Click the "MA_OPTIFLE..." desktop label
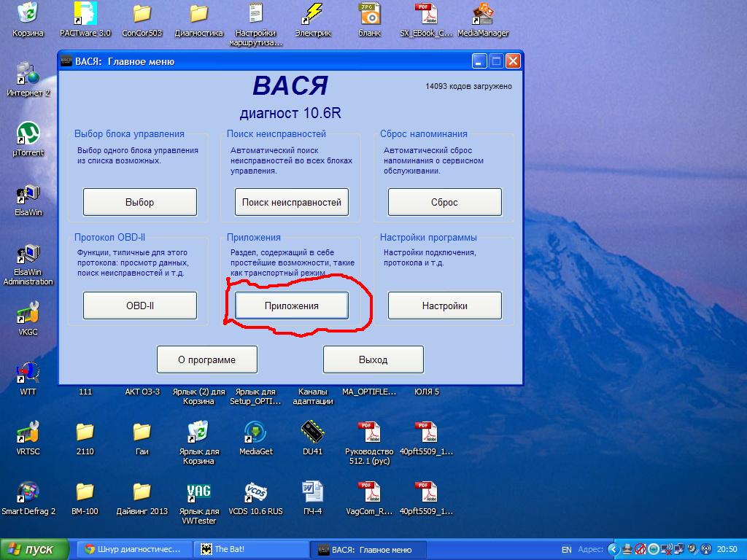Image resolution: width=747 pixels, height=560 pixels. click(x=369, y=392)
